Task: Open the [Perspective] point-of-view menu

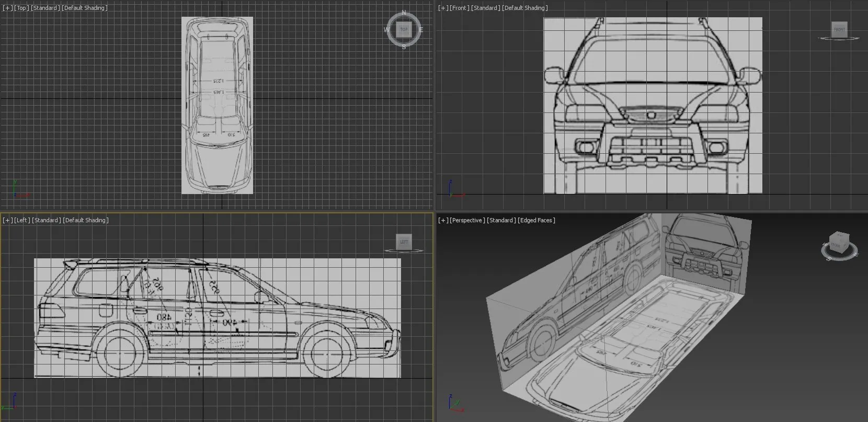Action: click(467, 220)
